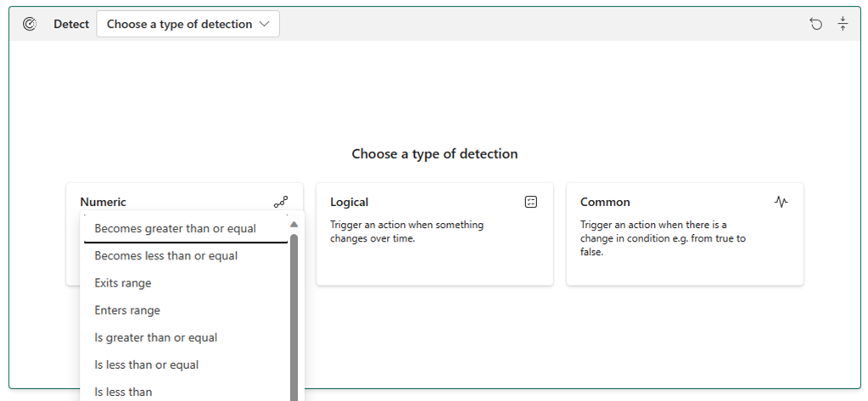
Task: Select the Logical detection card
Action: click(434, 234)
